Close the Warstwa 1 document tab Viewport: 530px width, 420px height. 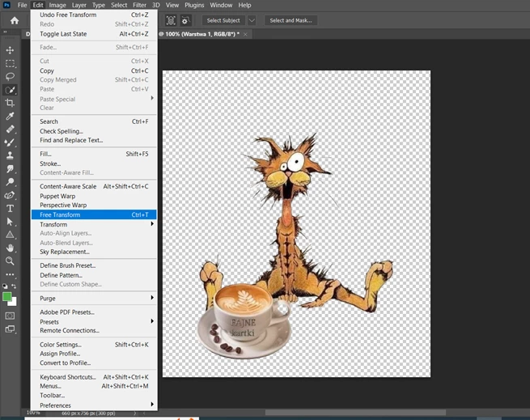(245, 34)
